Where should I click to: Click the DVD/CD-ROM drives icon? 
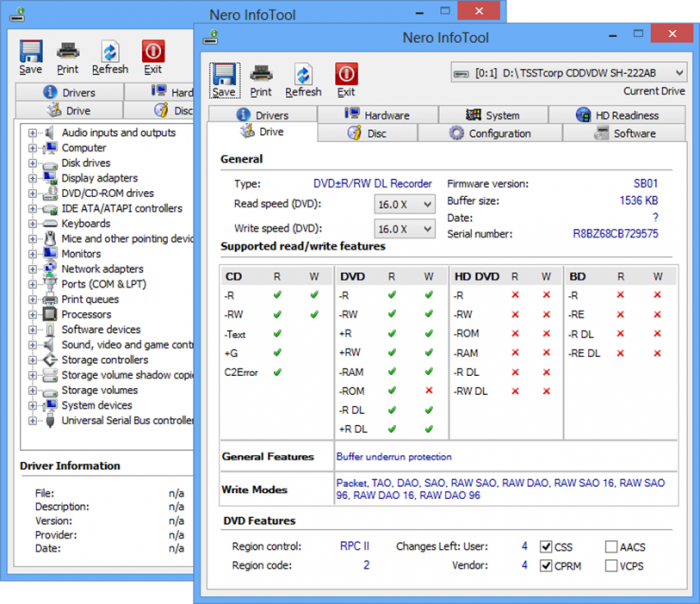coord(50,193)
